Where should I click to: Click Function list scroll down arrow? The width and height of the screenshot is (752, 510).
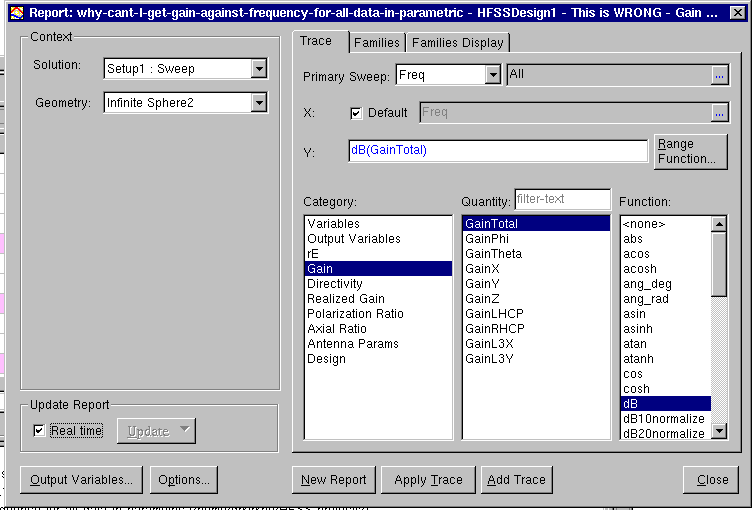click(x=719, y=431)
